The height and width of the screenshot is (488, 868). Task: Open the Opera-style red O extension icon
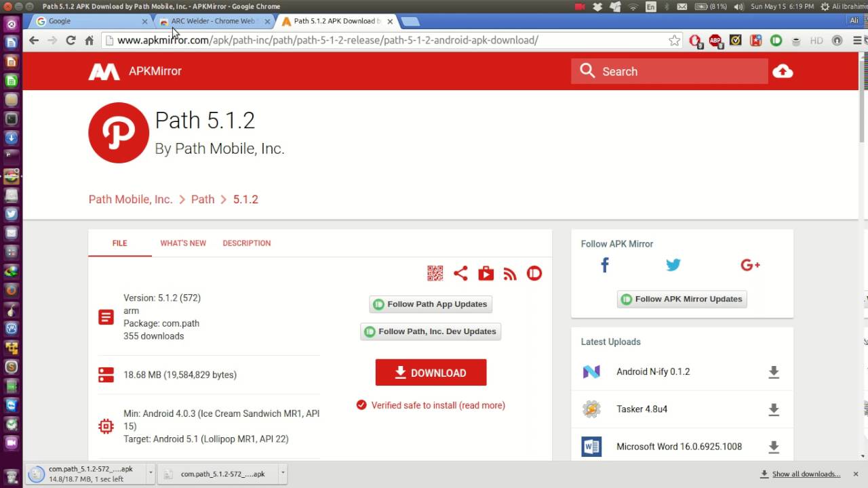[x=695, y=41]
